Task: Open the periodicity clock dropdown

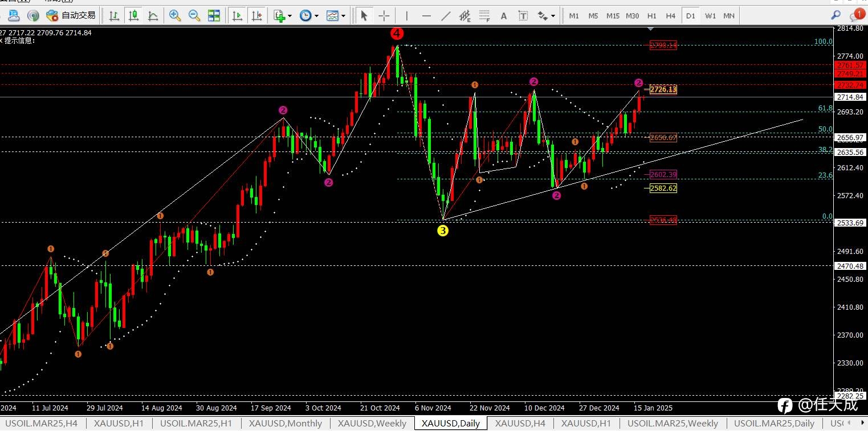Action: tap(308, 15)
